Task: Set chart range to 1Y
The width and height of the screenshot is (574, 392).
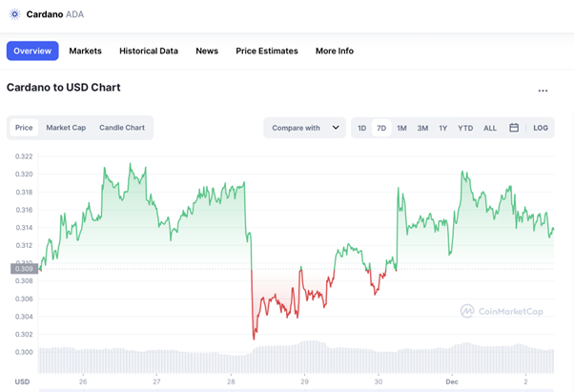Action: pyautogui.click(x=443, y=128)
